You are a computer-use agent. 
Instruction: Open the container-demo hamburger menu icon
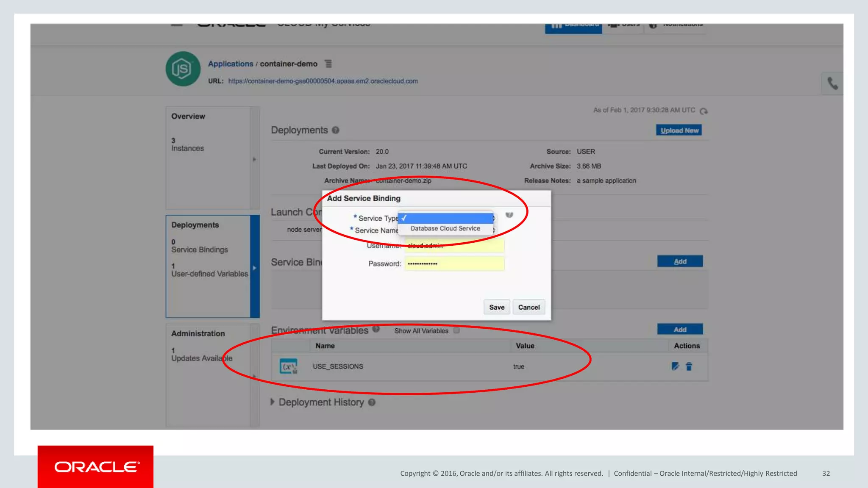[328, 64]
